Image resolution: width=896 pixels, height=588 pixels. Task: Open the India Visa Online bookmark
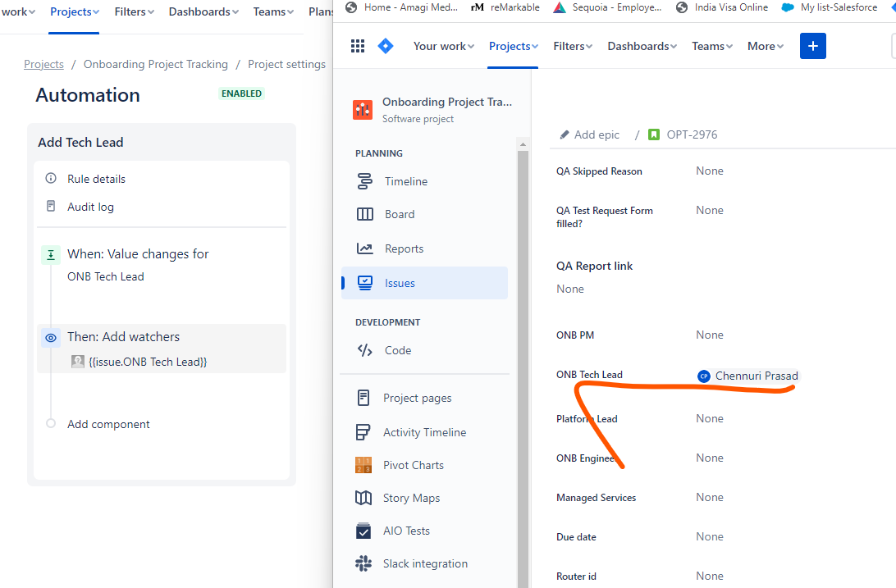coord(722,7)
